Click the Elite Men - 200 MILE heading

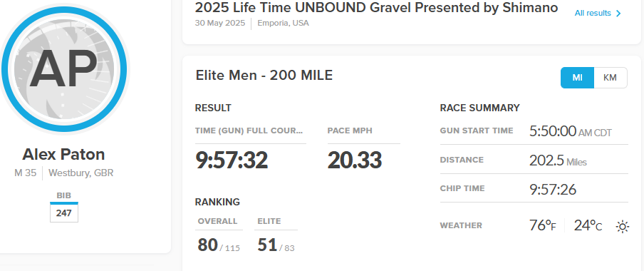264,76
